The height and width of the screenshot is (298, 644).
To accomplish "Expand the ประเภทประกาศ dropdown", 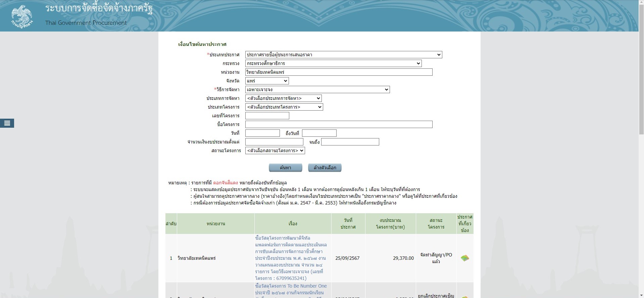I will pos(343,55).
